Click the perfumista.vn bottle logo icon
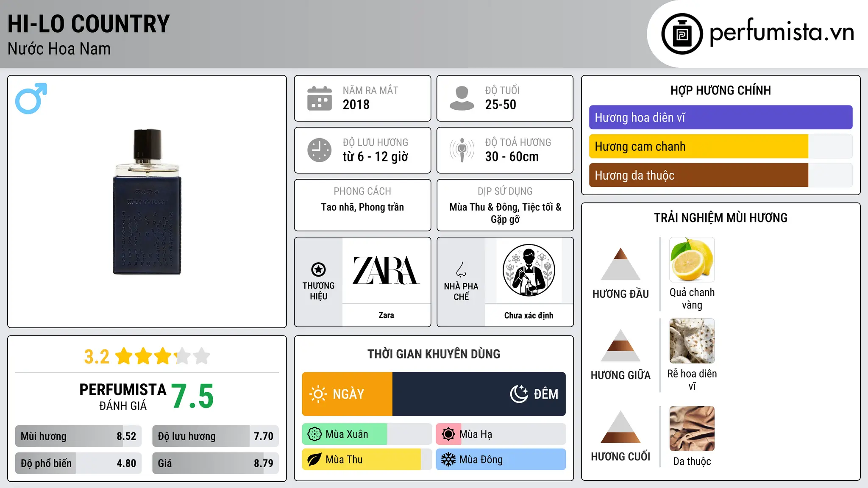Image resolution: width=868 pixels, height=488 pixels. point(682,34)
